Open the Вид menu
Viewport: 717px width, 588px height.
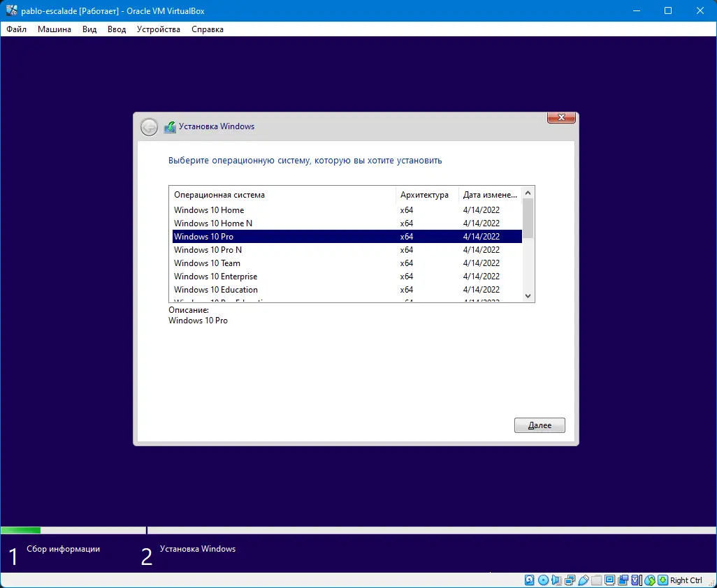pos(89,29)
